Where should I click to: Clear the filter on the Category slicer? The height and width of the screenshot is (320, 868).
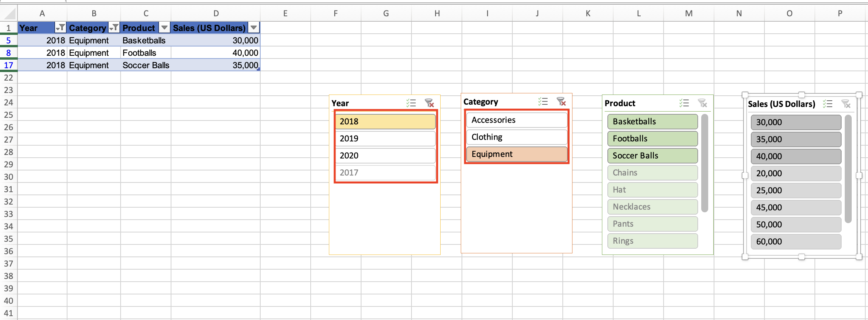tap(562, 102)
